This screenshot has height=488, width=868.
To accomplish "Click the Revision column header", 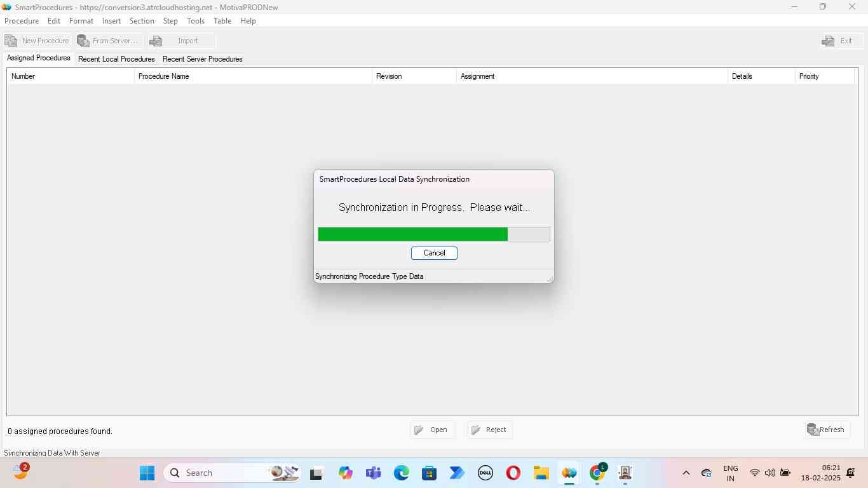I will 414,76.
